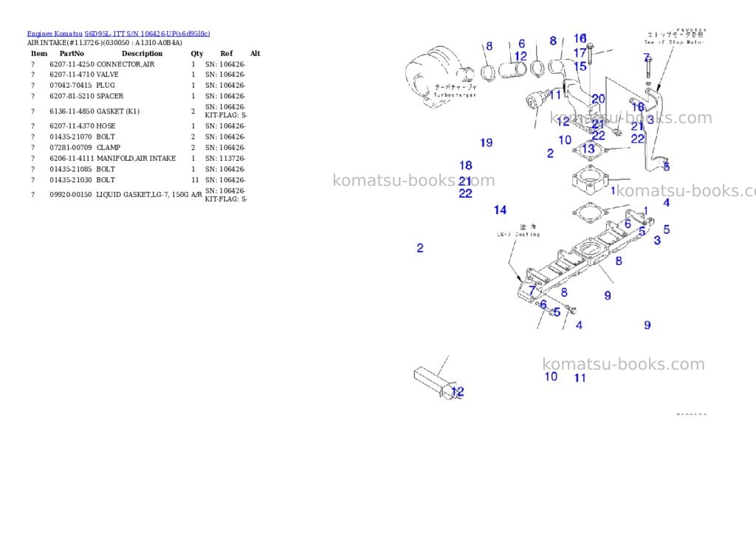
Task: Click the Ref column header
Action: click(226, 53)
